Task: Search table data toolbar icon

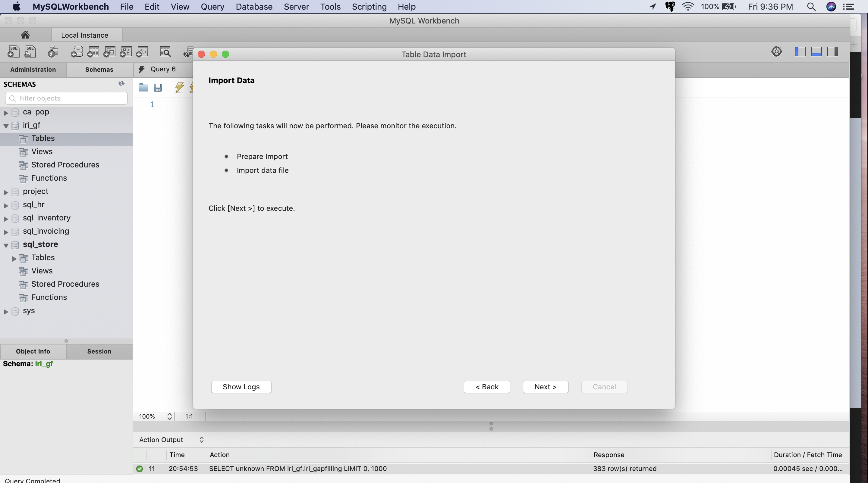Action: click(x=165, y=51)
